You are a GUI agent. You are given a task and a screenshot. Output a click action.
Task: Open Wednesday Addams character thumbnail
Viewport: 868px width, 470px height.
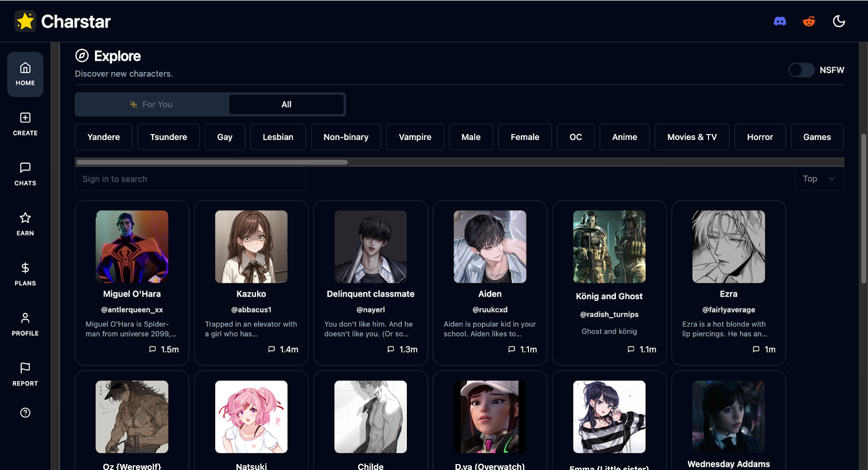[x=729, y=417]
